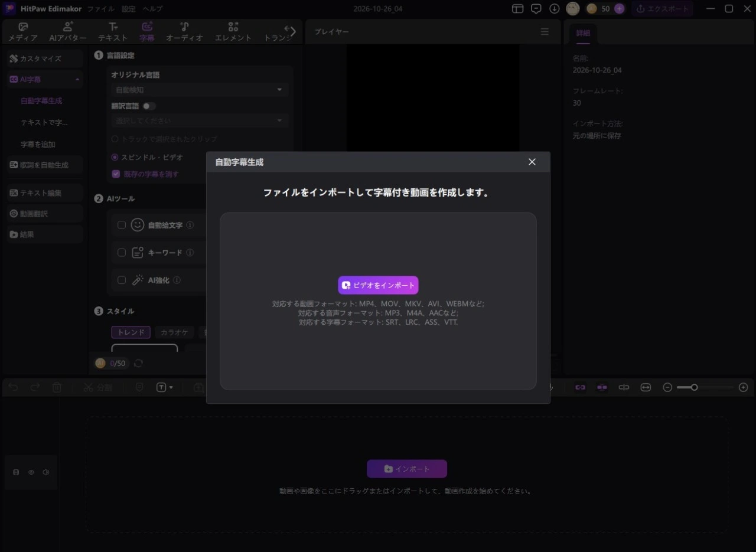Open テキスト編集 in the sidebar

(44, 193)
